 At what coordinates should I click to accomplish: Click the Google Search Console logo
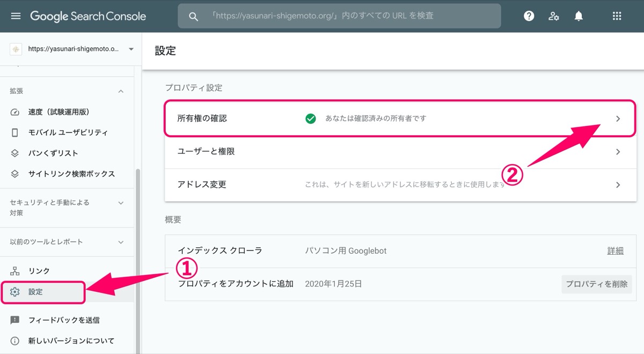88,16
